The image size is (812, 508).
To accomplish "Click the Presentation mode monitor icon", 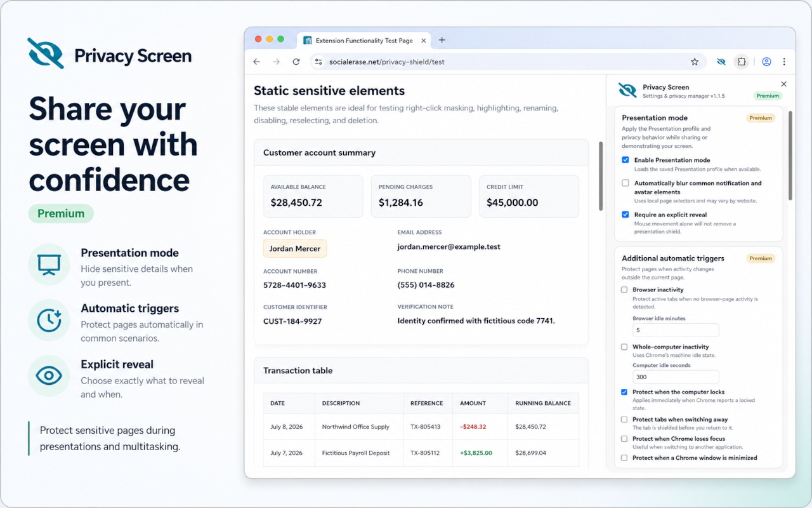I will point(49,264).
